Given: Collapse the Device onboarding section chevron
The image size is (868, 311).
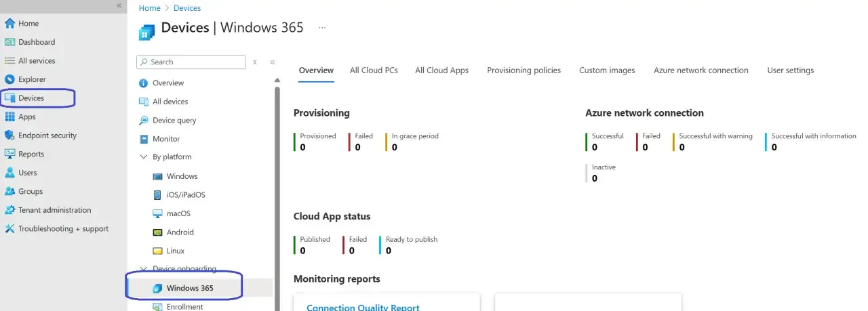Looking at the screenshot, I should 143,269.
